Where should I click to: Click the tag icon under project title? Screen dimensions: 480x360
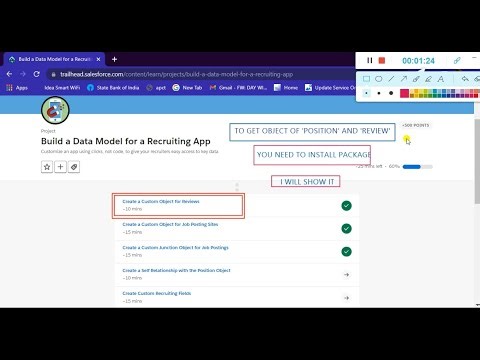(74, 167)
